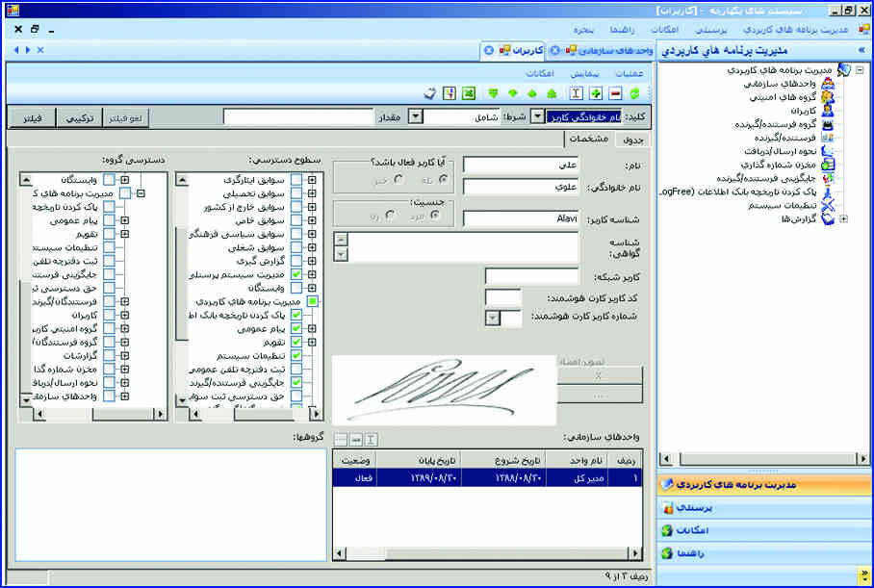Click the green plus add record icon

point(596,93)
